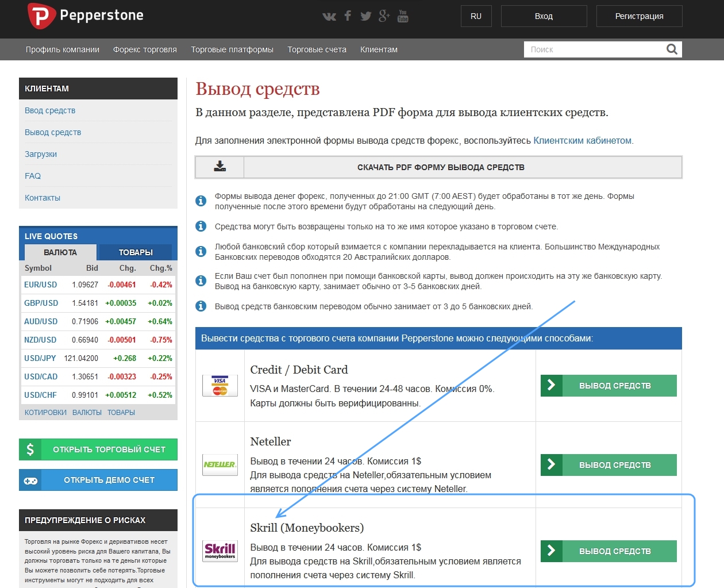Click ВЫВОД СРЕДСТВ for Neteller
The width and height of the screenshot is (724, 588).
[x=609, y=464]
